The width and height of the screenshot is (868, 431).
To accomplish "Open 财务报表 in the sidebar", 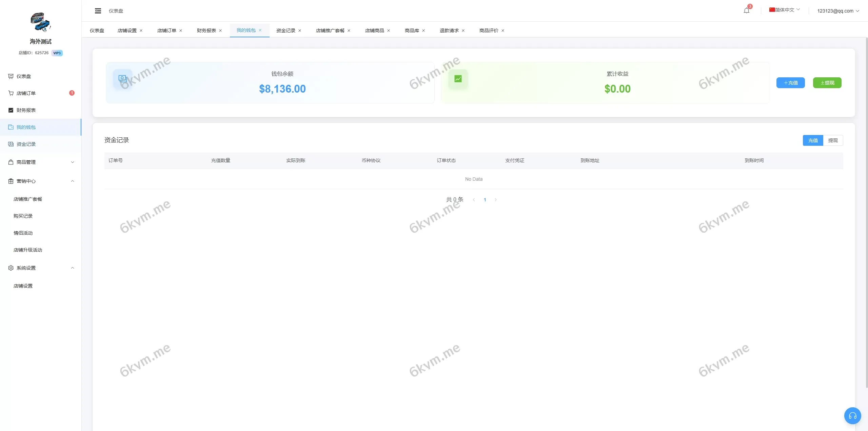I will (x=26, y=110).
